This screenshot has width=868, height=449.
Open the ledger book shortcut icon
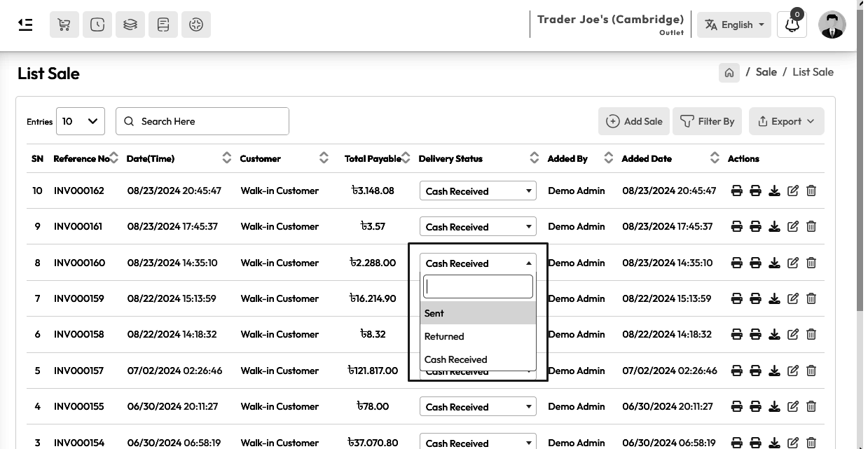click(163, 25)
